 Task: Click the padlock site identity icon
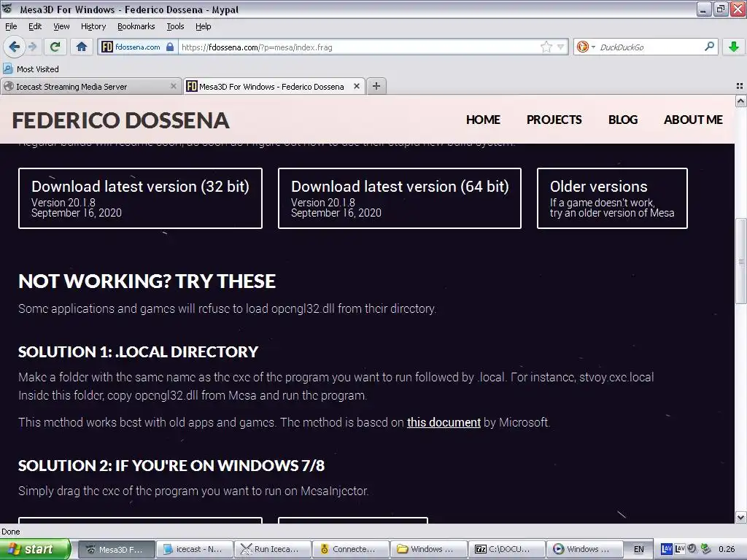170,47
